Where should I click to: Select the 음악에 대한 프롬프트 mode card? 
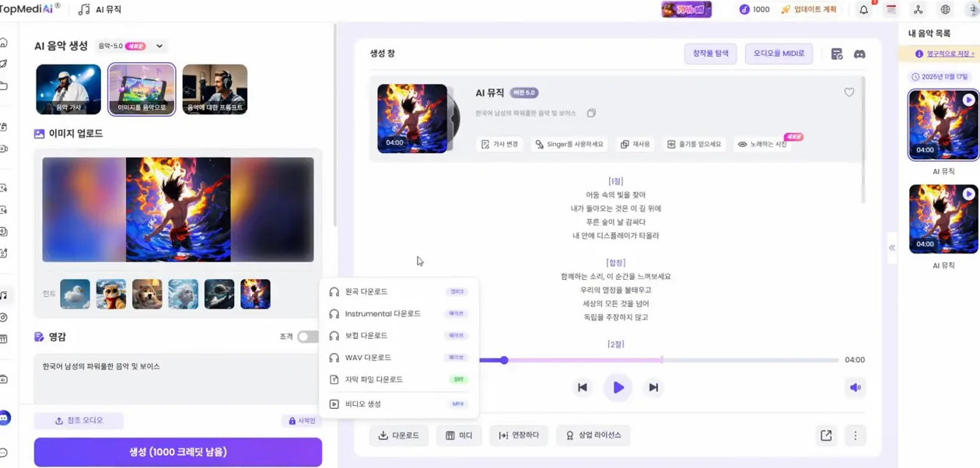point(215,89)
